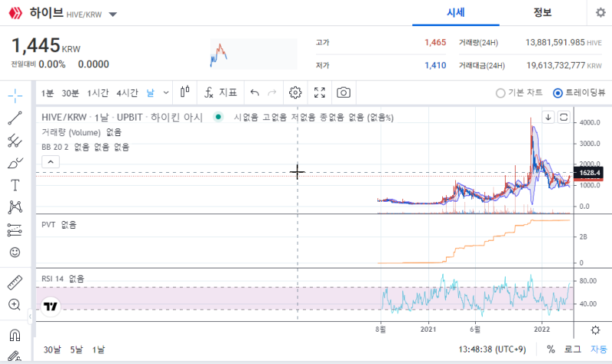612x364 pixels.
Task: Select the 기본 차트 radio option
Action: click(519, 93)
